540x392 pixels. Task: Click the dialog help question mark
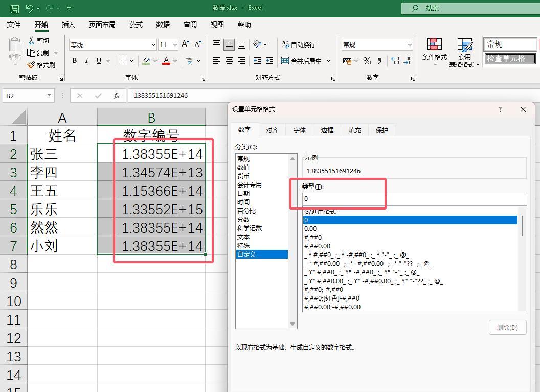[500, 109]
